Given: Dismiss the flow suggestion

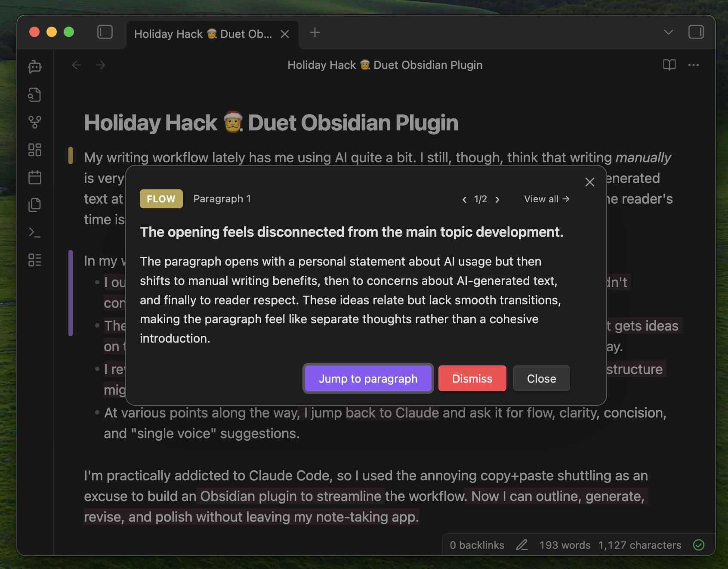Looking at the screenshot, I should tap(472, 378).
